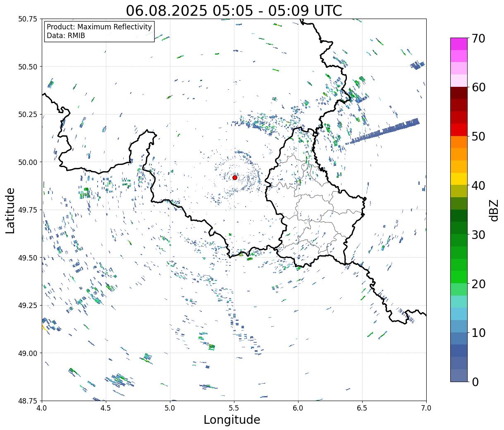Click the 'Product: Maximum Reflectivity' legend text
504x430 pixels.
click(99, 27)
